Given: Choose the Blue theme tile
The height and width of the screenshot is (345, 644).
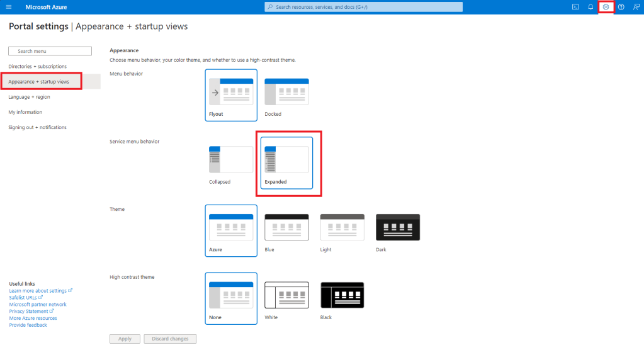Looking at the screenshot, I should click(x=286, y=230).
